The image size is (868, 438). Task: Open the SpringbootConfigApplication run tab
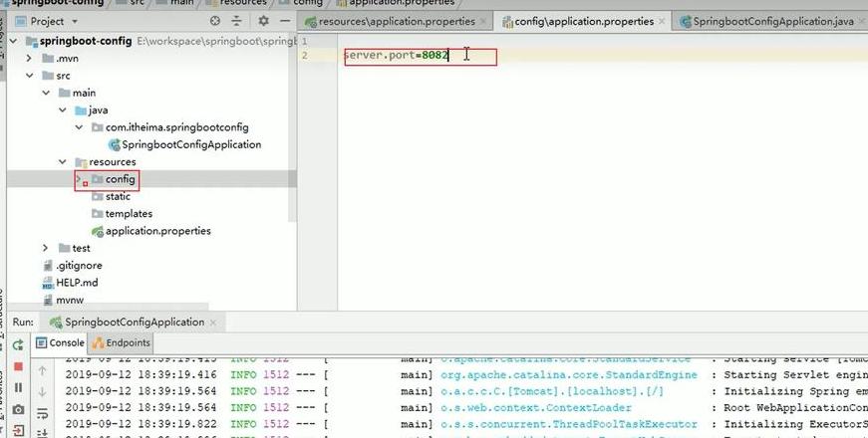(135, 322)
